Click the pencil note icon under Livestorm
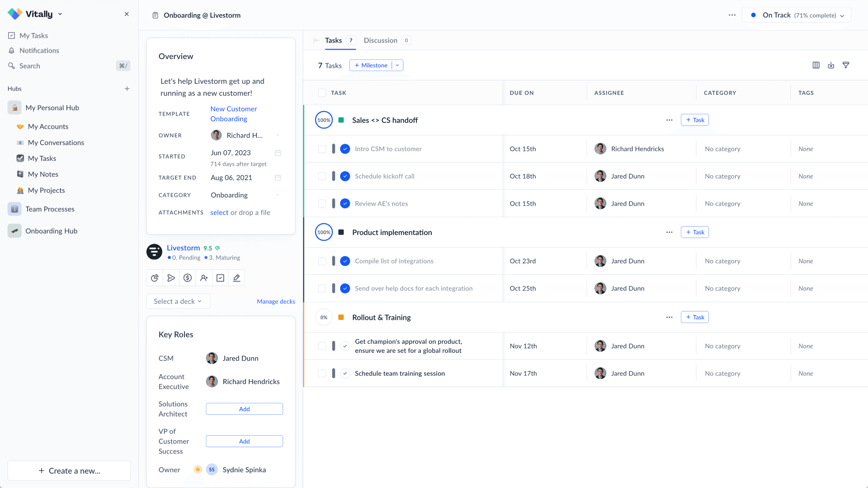This screenshot has width=868, height=488. (x=236, y=278)
